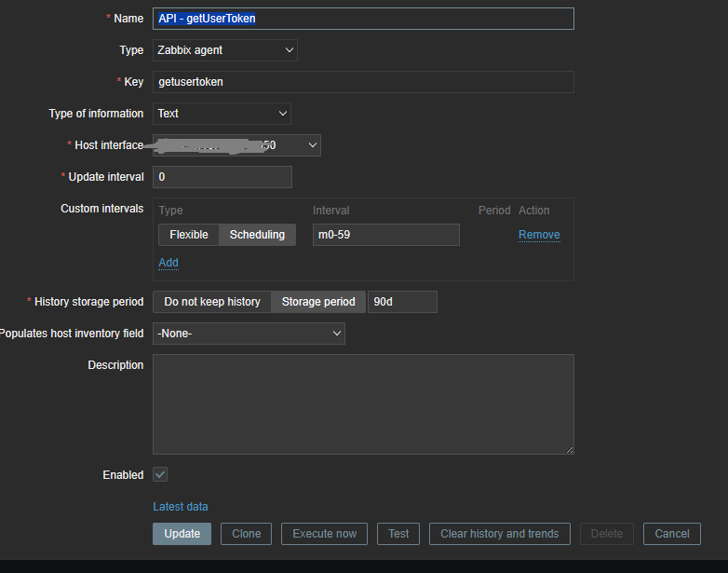The image size is (728, 573).
Task: Toggle the Enabled checkbox
Action: [160, 475]
